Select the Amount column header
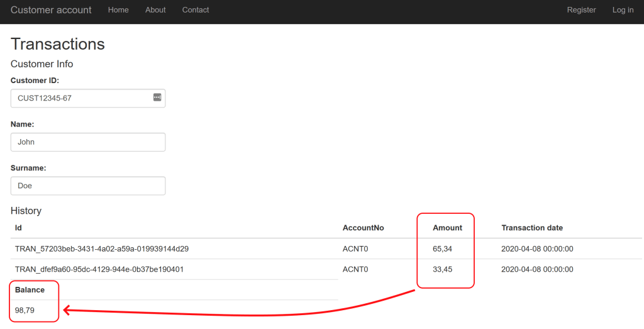Screen dimensions: 644x329 447,228
